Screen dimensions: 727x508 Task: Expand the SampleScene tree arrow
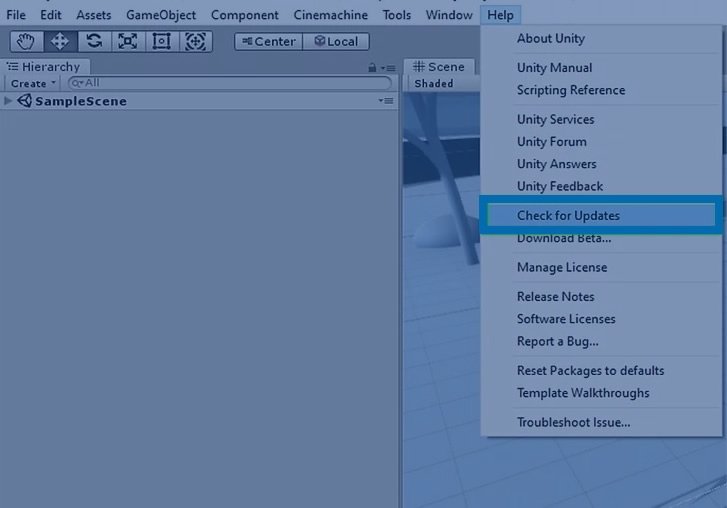[x=8, y=101]
